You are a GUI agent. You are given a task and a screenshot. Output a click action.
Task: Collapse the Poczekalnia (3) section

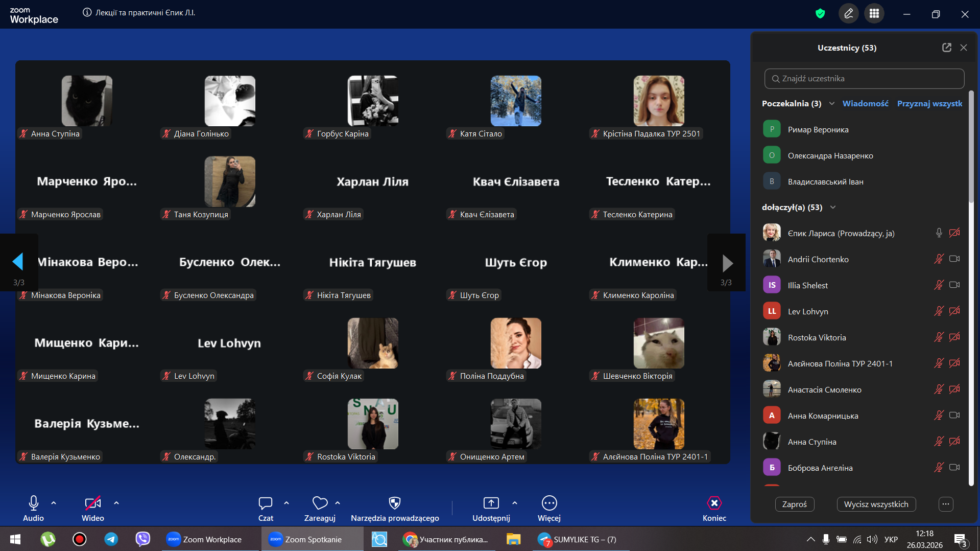[832, 104]
